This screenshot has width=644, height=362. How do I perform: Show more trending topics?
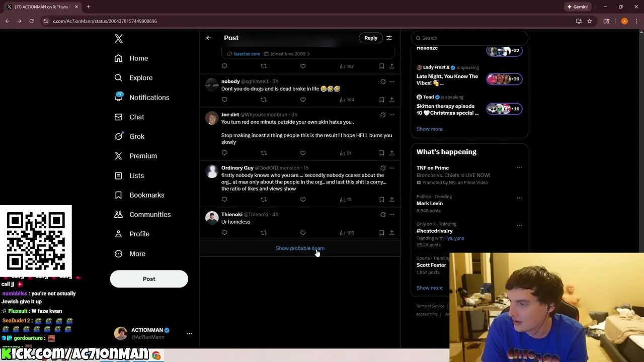pyautogui.click(x=429, y=288)
